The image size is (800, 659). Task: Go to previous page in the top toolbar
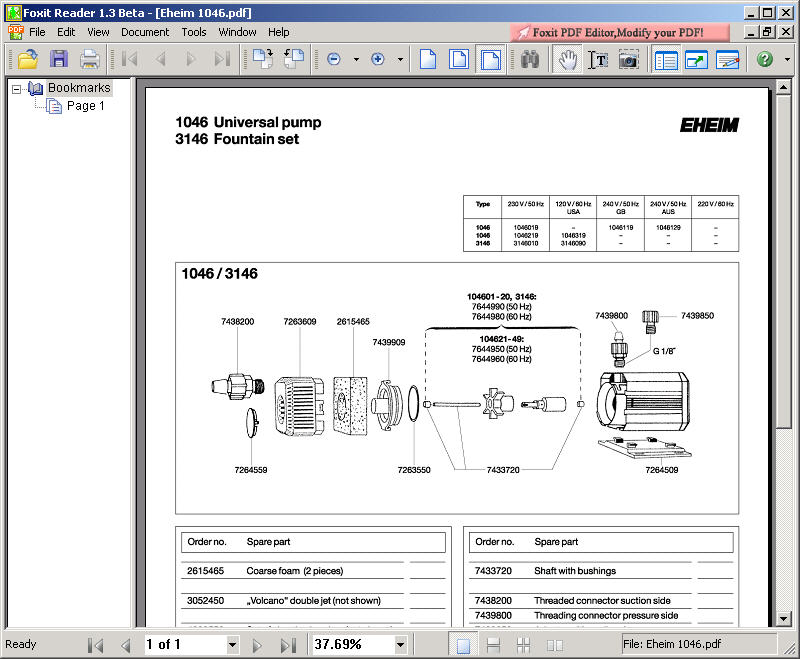161,59
